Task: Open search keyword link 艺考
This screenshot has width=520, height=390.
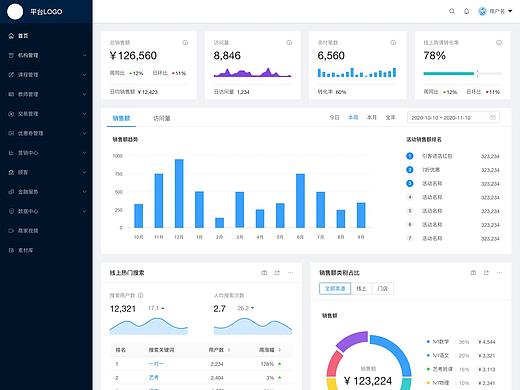Action: click(x=154, y=377)
